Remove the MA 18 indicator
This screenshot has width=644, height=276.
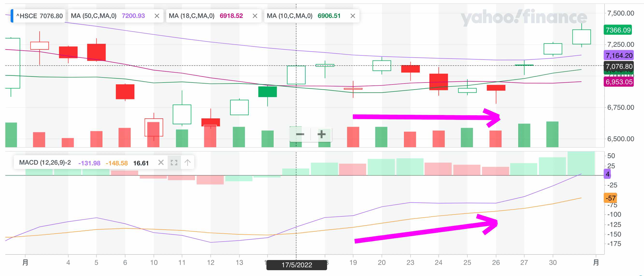255,16
